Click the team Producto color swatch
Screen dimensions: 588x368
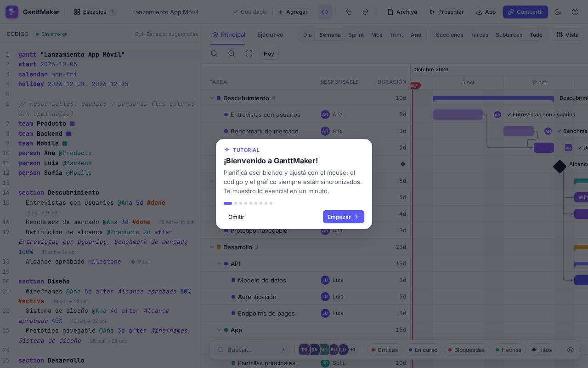[x=72, y=124]
